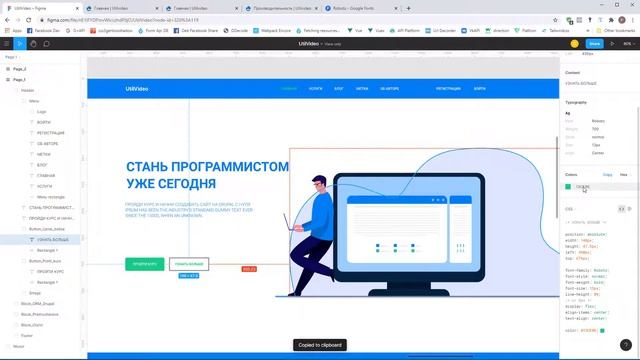Start the prototype with the Present play icon
The image size is (640, 360).
612,44
